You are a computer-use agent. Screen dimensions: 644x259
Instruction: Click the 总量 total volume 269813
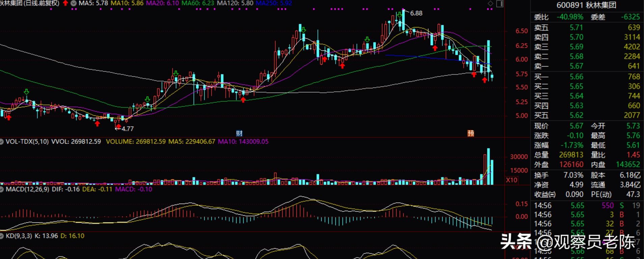(x=571, y=155)
